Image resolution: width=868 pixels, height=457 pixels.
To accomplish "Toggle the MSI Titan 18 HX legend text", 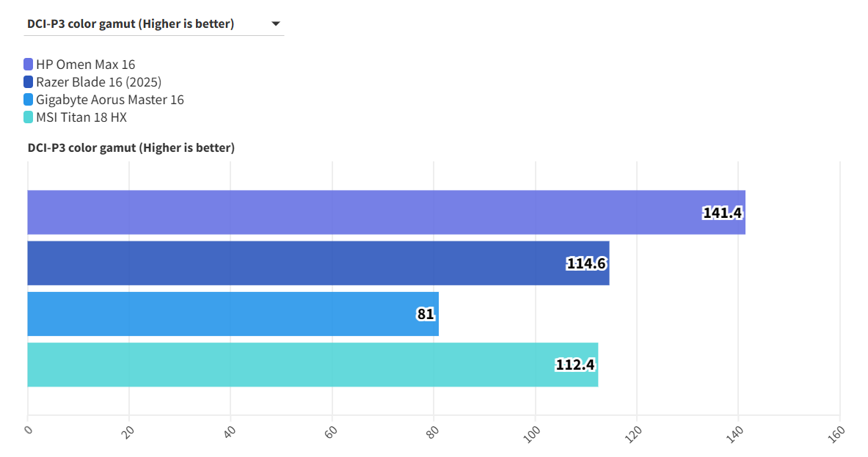I will pyautogui.click(x=81, y=117).
